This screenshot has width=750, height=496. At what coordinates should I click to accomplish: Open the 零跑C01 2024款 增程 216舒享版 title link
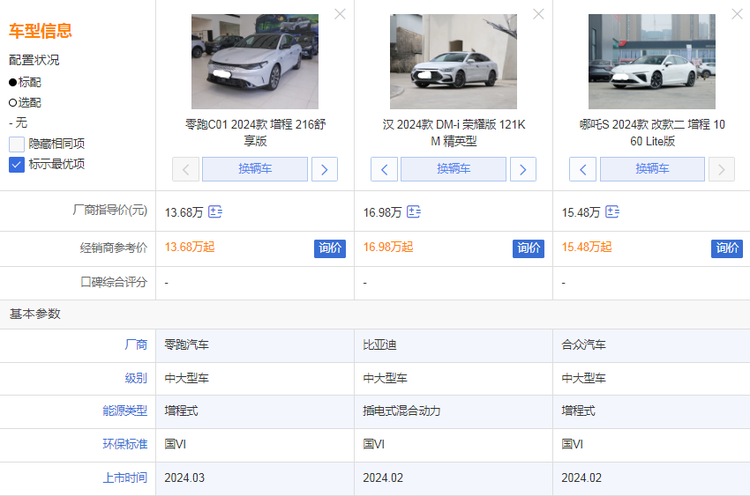tap(255, 132)
